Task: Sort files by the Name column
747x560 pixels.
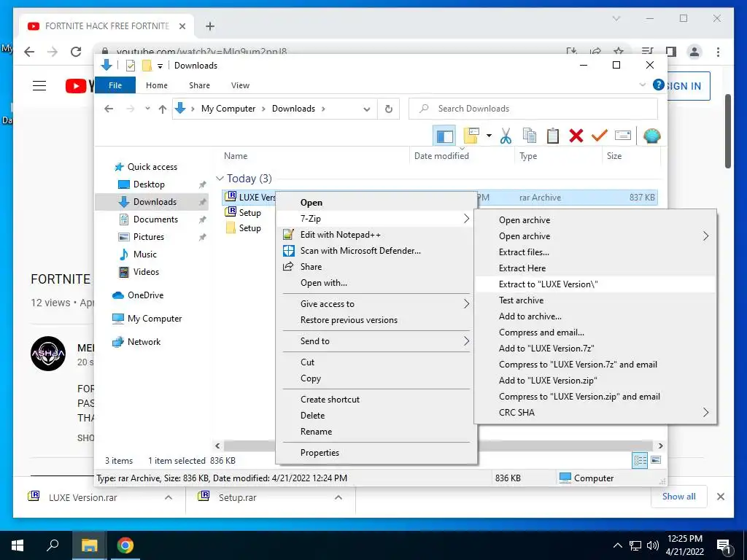Action: 236,156
